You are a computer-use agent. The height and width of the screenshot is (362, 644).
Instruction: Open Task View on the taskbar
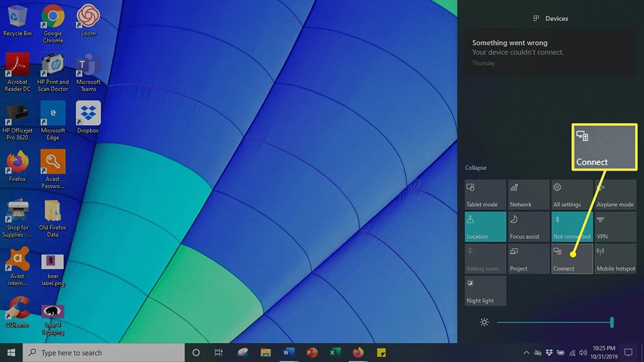(218, 352)
